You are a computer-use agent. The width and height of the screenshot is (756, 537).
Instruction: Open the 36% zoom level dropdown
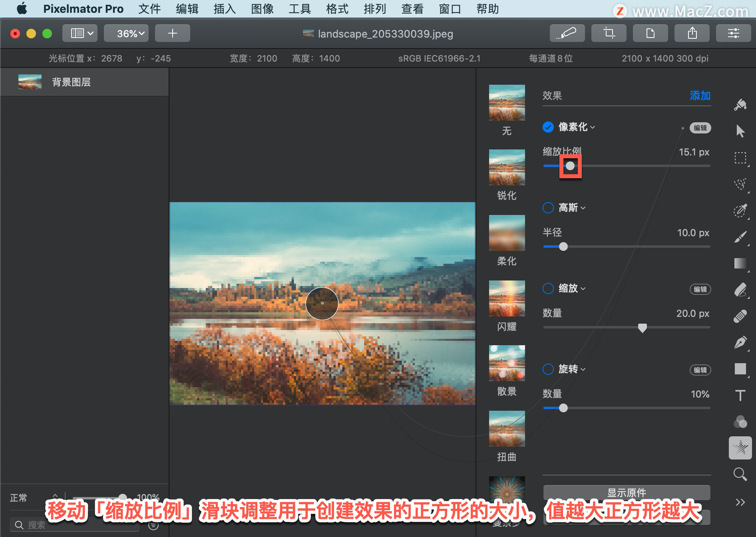pyautogui.click(x=126, y=33)
